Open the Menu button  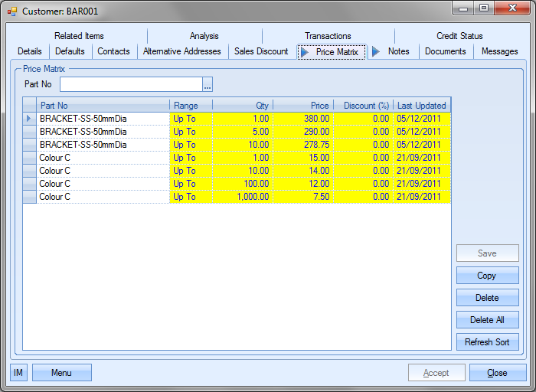click(x=61, y=373)
